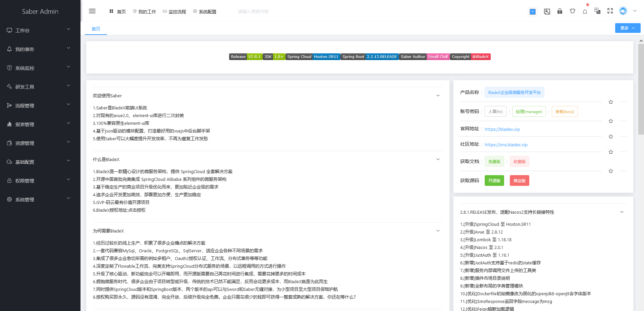Collapse the 什么是BladeX panel arrow
Image resolution: width=644 pixels, height=311 pixels.
pyautogui.click(x=438, y=159)
